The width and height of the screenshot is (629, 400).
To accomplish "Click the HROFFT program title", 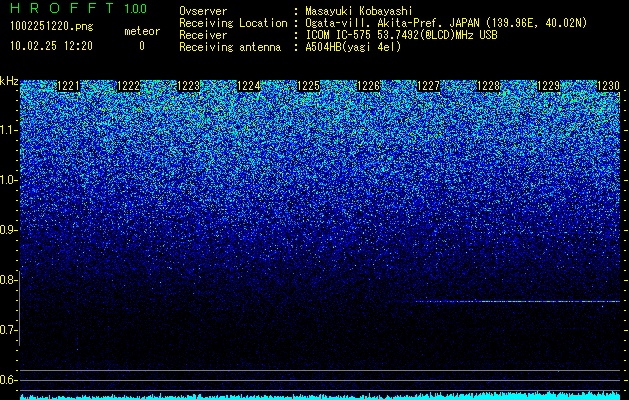I will (x=62, y=8).
